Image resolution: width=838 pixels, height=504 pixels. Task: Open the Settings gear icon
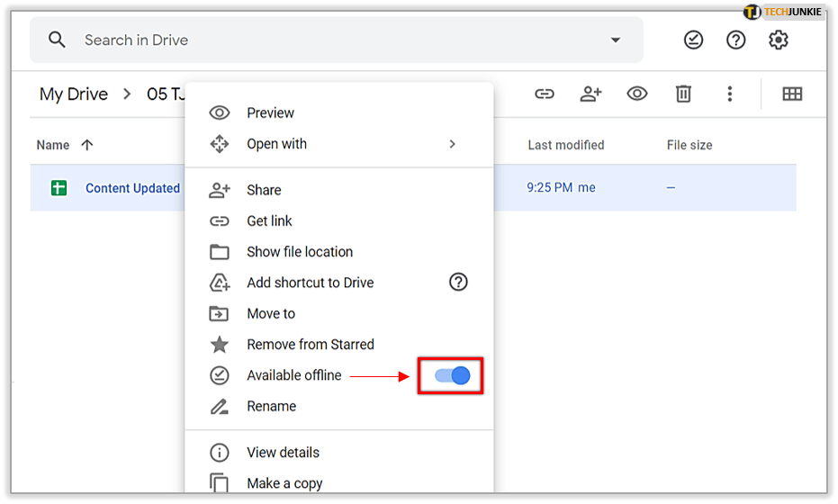(779, 40)
